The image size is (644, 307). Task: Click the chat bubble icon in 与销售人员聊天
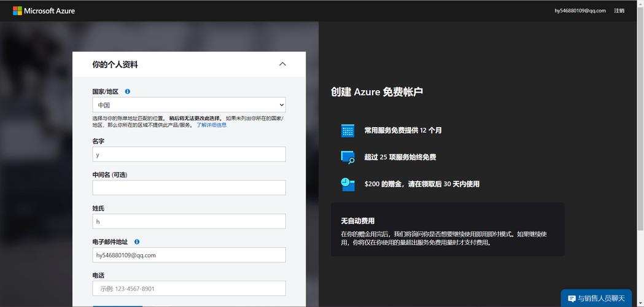pos(572,298)
